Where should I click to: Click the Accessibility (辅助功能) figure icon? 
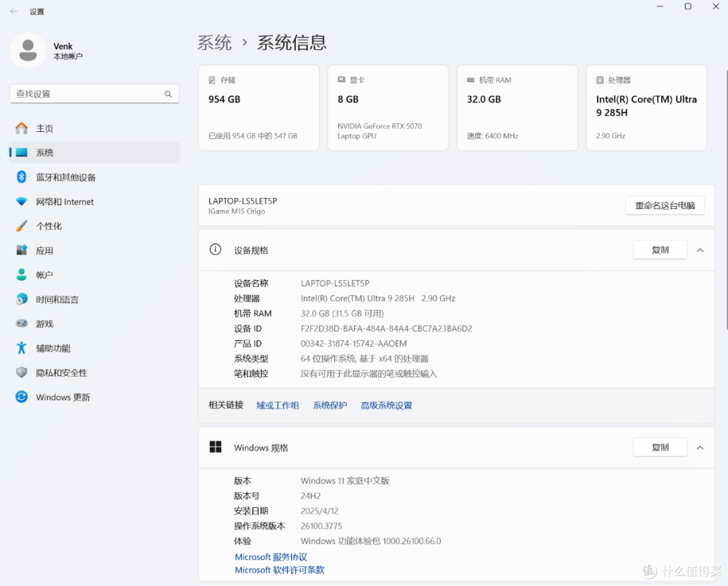click(22, 348)
